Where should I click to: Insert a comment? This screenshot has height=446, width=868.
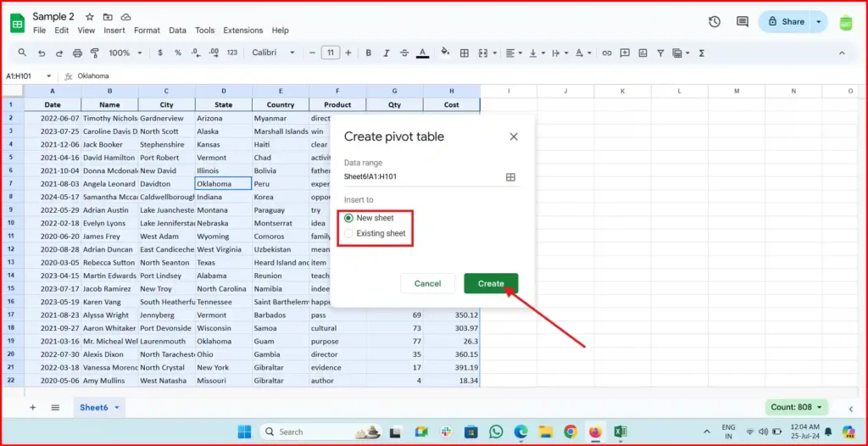[625, 53]
